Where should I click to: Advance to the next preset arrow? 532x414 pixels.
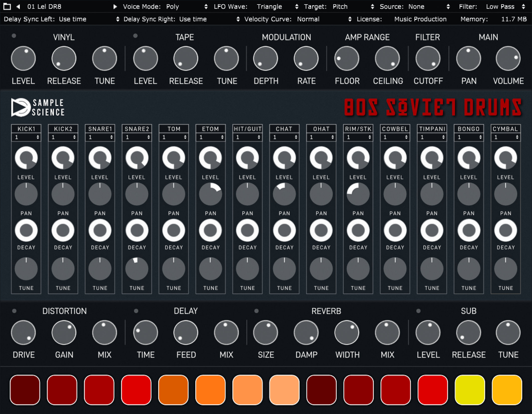(115, 7)
